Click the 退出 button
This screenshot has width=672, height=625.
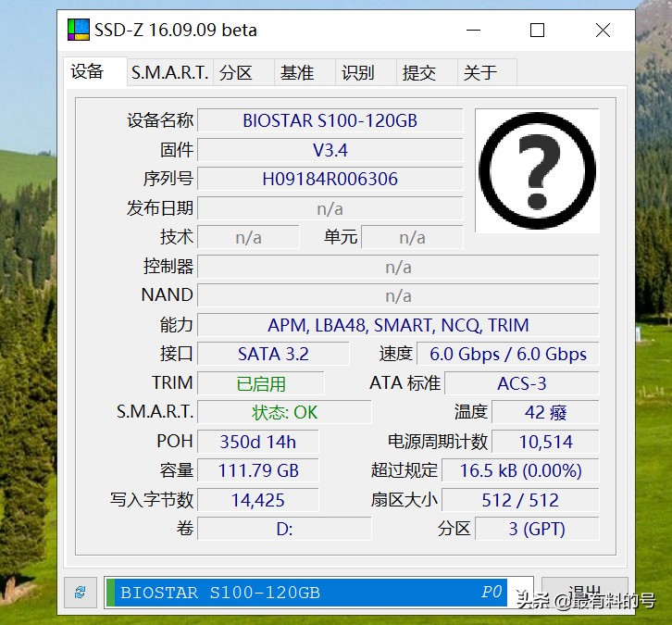click(585, 593)
